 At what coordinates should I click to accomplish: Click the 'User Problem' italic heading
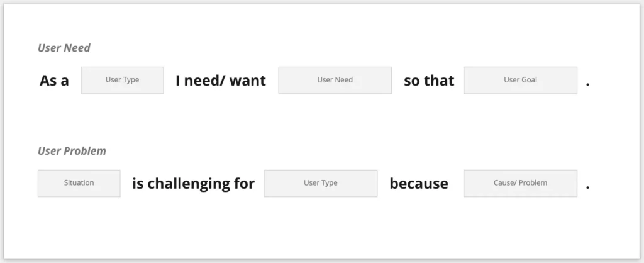[72, 151]
